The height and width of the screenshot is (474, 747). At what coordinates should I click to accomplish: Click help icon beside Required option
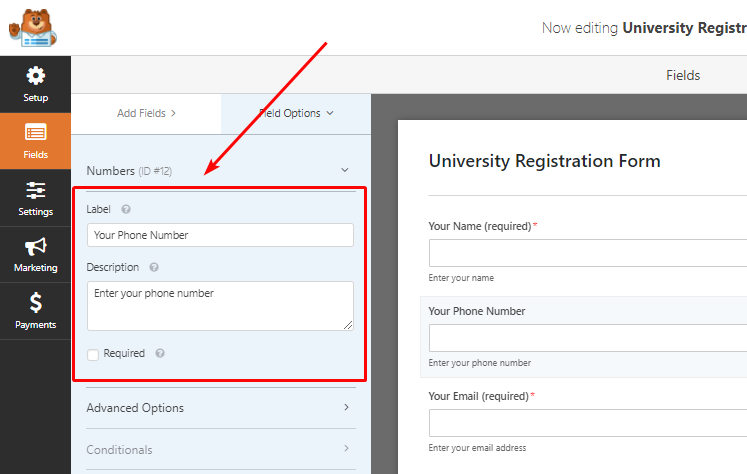point(160,354)
